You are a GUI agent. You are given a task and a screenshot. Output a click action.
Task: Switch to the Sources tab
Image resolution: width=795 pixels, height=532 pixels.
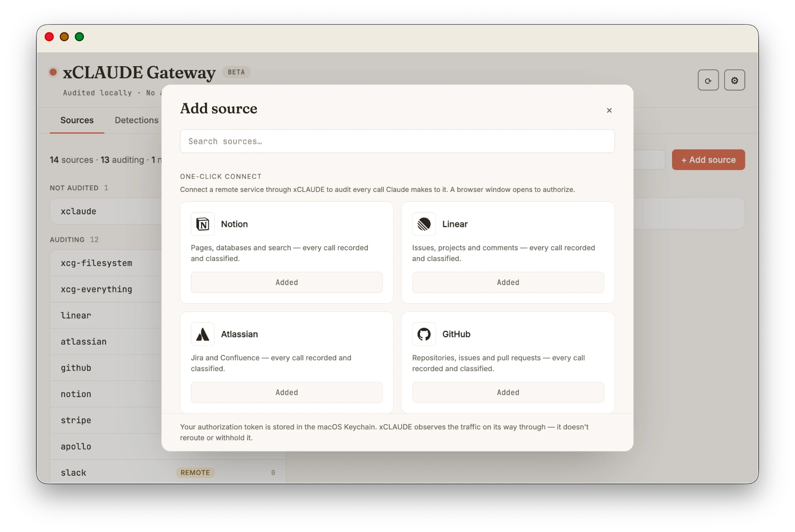point(77,120)
